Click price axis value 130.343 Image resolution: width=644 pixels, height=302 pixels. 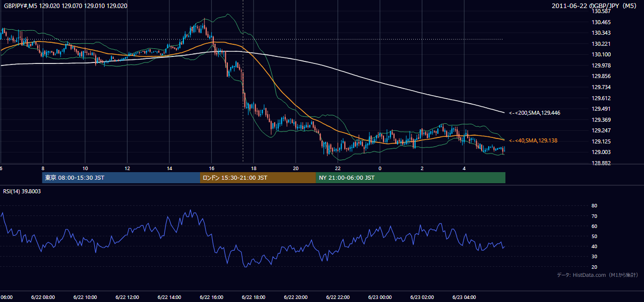pyautogui.click(x=601, y=33)
